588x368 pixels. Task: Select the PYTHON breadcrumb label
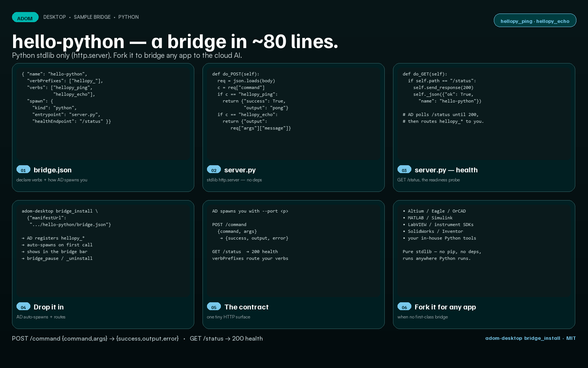(129, 17)
